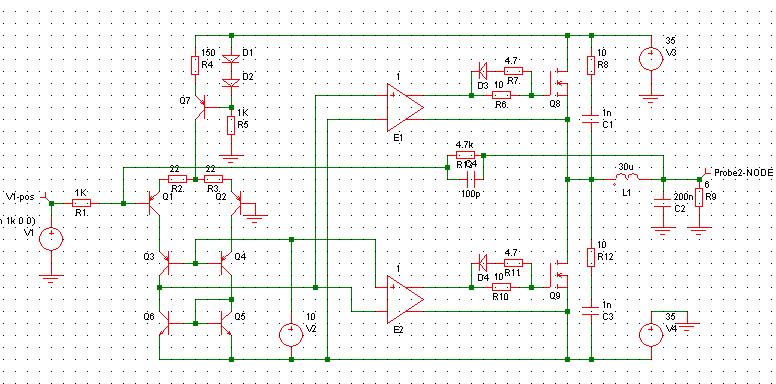The height and width of the screenshot is (384, 776).
Task: Select resistor R1 next to V1-pos
Action: click(x=82, y=203)
